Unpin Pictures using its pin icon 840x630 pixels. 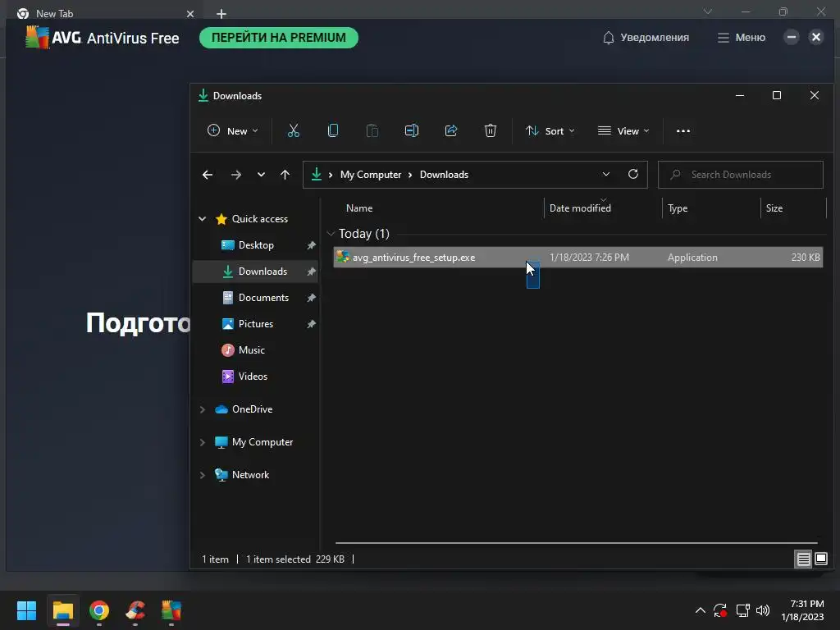pos(311,324)
